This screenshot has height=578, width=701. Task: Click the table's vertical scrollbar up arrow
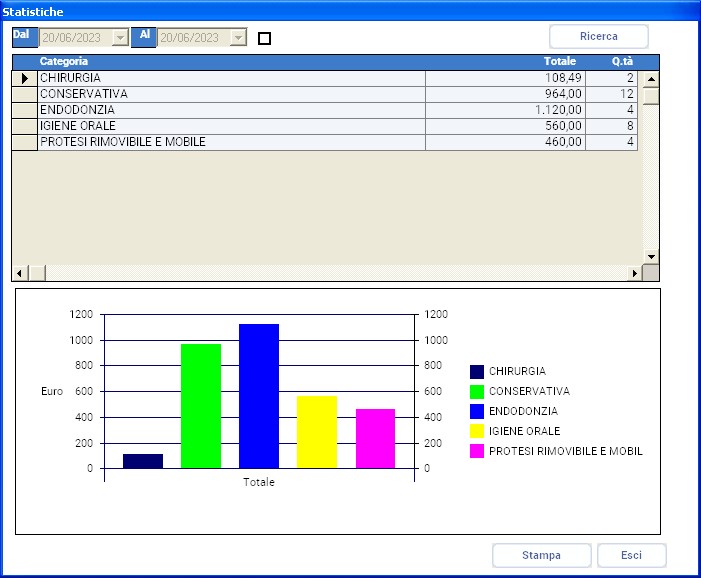pyautogui.click(x=651, y=79)
